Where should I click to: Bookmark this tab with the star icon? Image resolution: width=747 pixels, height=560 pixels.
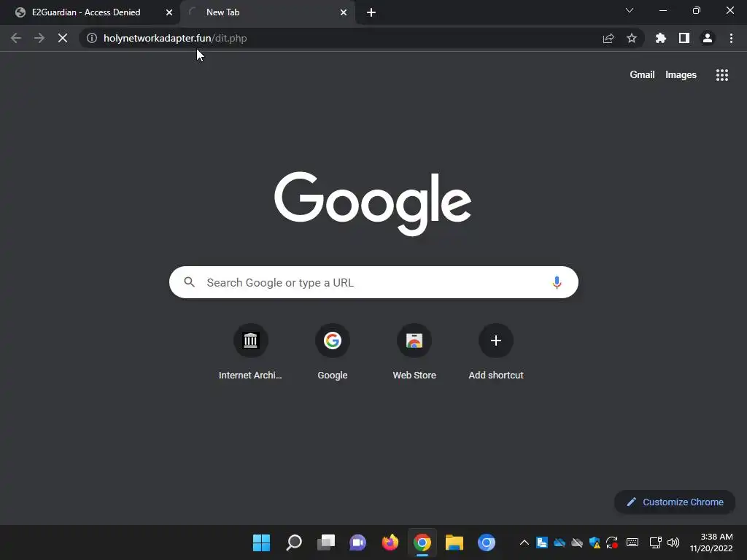coord(632,38)
